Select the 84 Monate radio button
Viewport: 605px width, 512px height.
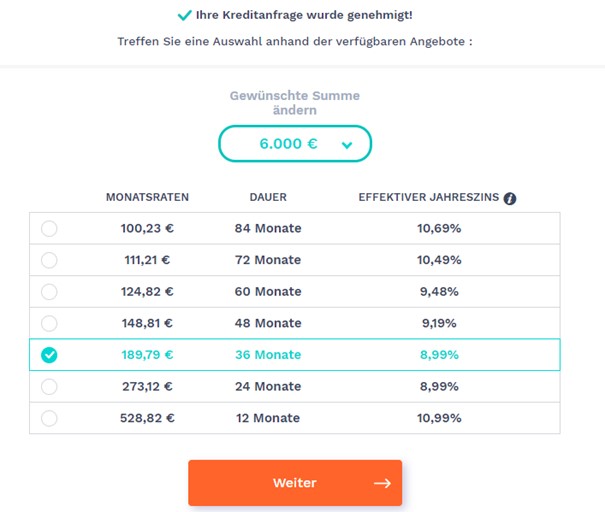49,228
